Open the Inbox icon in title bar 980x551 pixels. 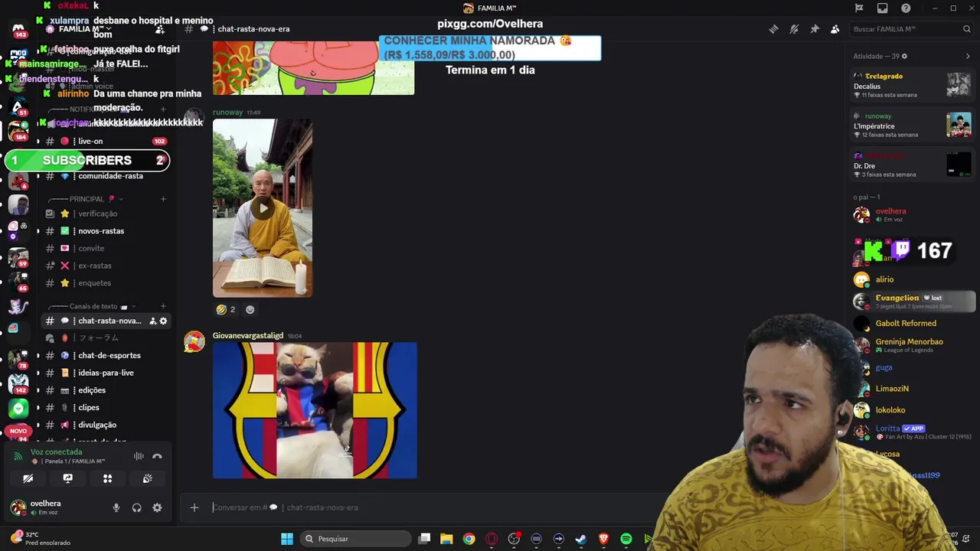pos(883,8)
